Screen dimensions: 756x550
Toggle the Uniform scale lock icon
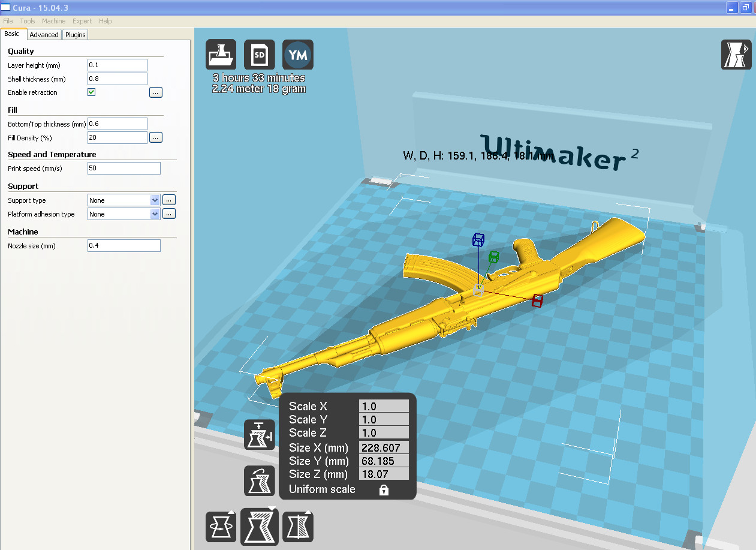[x=384, y=489]
